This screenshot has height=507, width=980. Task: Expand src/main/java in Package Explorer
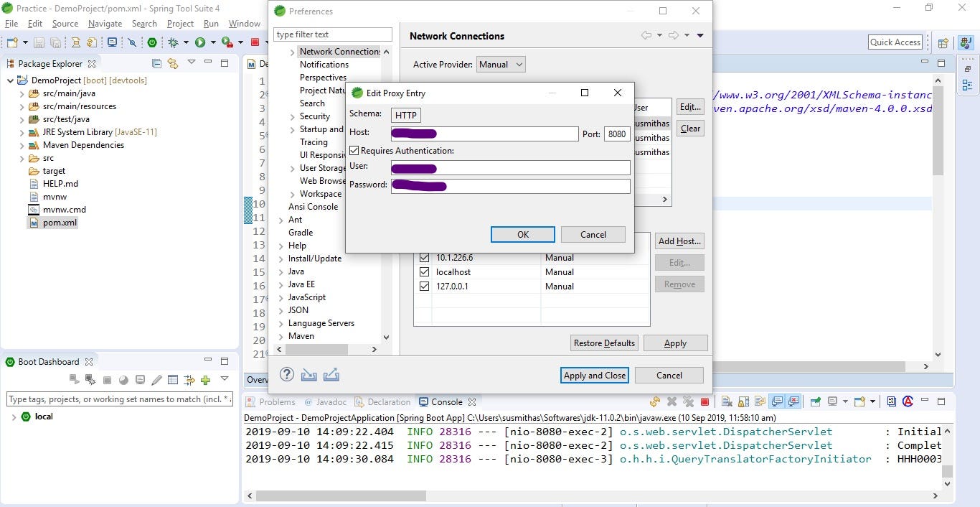click(22, 93)
